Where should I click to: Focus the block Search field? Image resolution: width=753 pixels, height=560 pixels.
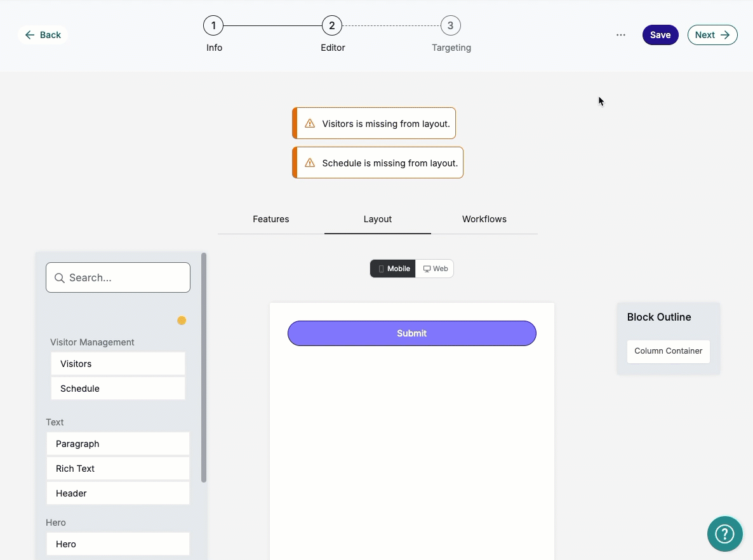click(x=118, y=277)
